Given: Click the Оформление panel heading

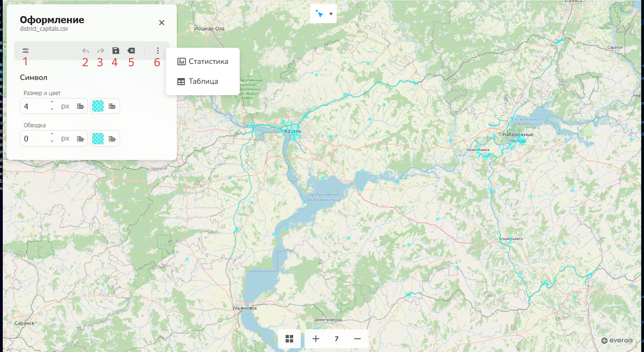Looking at the screenshot, I should [52, 20].
